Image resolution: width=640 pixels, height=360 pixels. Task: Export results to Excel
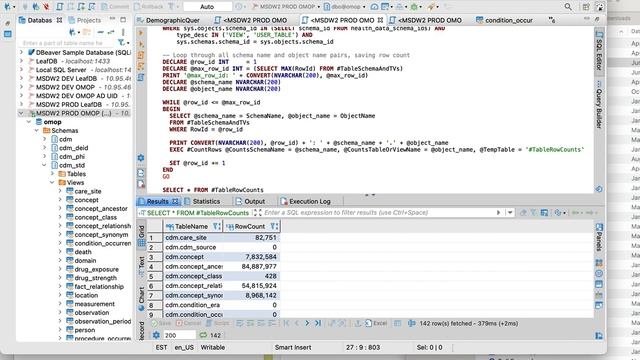click(x=376, y=323)
